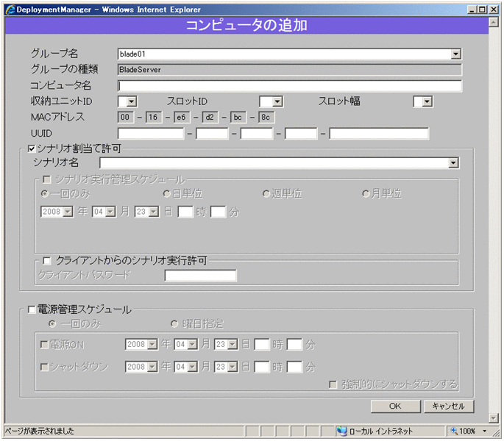Check the 強制的にシャットダウンする checkbox
The image size is (504, 441).
[x=333, y=384]
